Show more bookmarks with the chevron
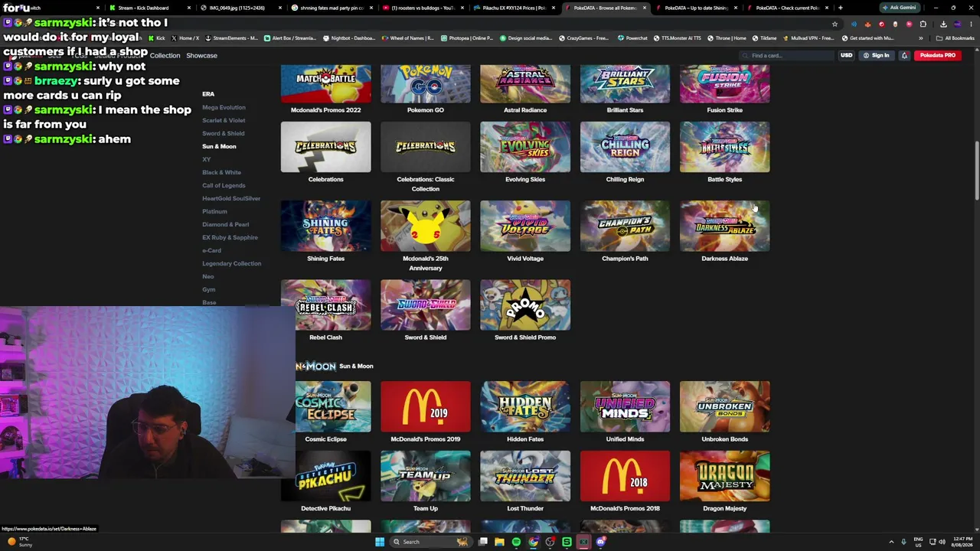This screenshot has width=980, height=551. 921,38
